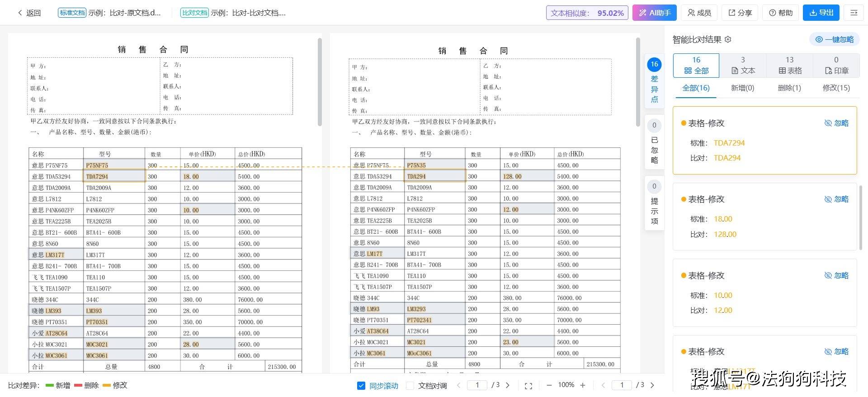Switch to 表格 results tab
Viewport: 868px width, 397px height.
pyautogui.click(x=789, y=66)
